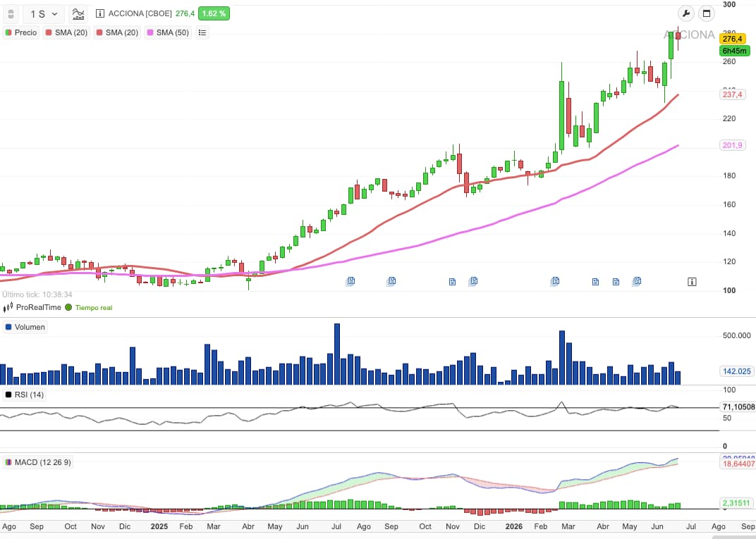The height and width of the screenshot is (539, 756).
Task: Toggle the Precio price series legend
Action: pos(20,32)
